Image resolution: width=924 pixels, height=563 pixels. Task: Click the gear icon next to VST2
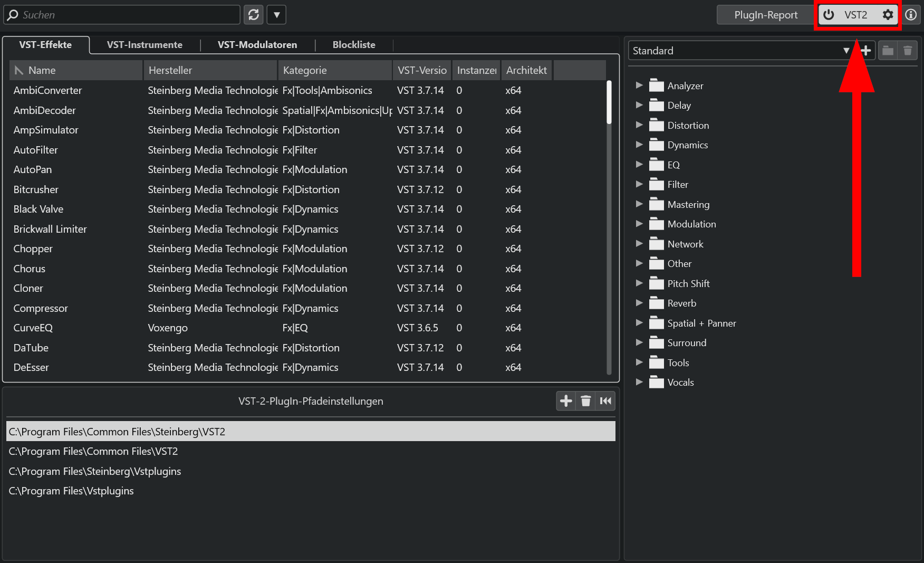click(888, 15)
